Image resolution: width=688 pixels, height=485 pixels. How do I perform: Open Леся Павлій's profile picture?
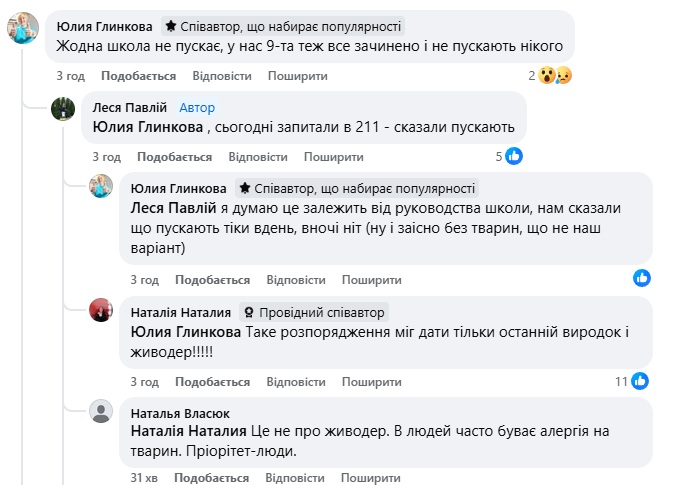[62, 110]
